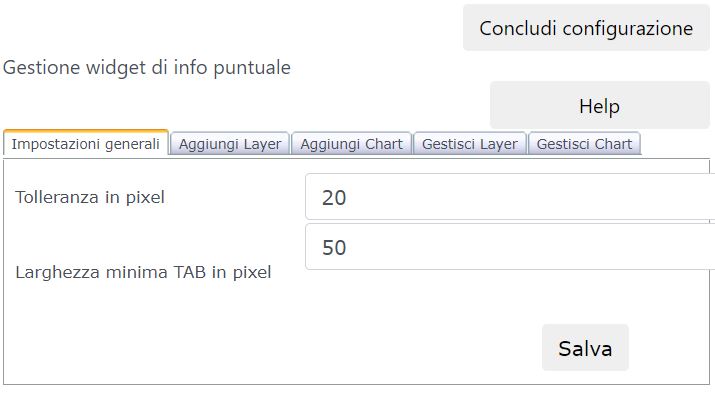Focus the Tolleranza in pixel input field

click(510, 197)
